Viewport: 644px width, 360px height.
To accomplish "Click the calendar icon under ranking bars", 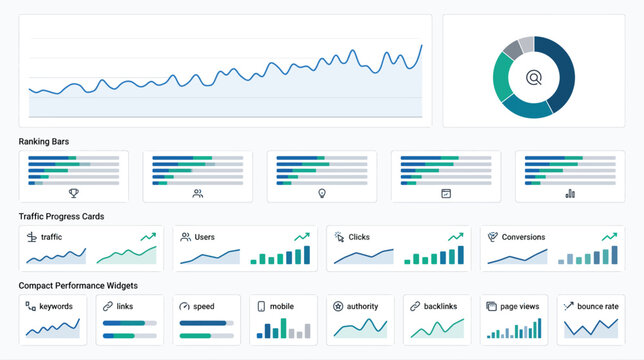I will (x=446, y=193).
